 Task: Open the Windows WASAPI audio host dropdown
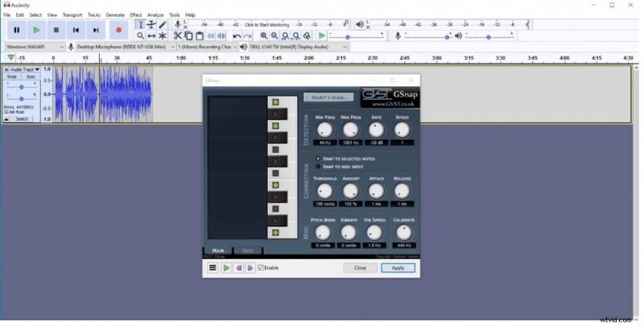[x=35, y=47]
